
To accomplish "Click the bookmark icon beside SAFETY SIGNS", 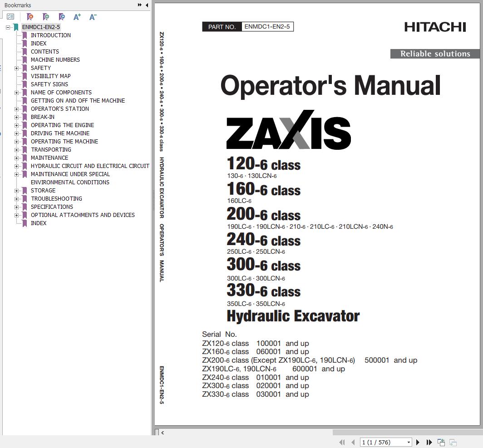I will click(x=25, y=84).
